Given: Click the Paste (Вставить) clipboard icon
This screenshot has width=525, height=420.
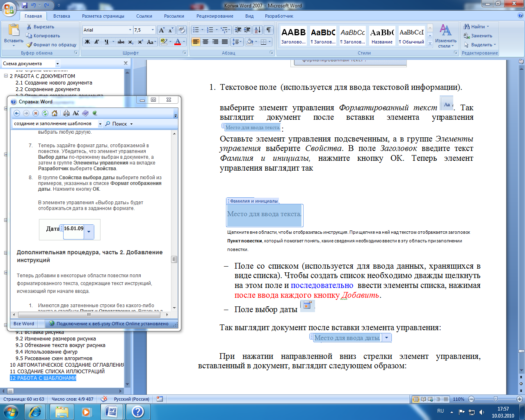Looking at the screenshot, I should pyautogui.click(x=14, y=31).
